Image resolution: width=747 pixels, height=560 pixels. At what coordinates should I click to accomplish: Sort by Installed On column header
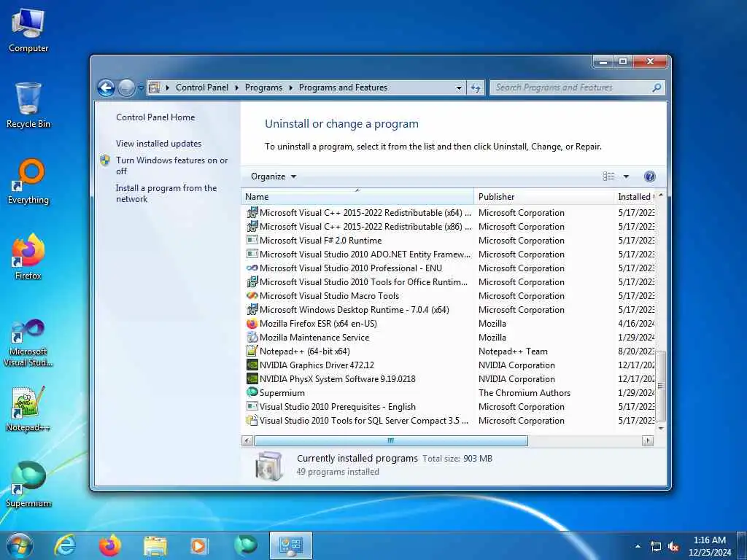point(635,197)
